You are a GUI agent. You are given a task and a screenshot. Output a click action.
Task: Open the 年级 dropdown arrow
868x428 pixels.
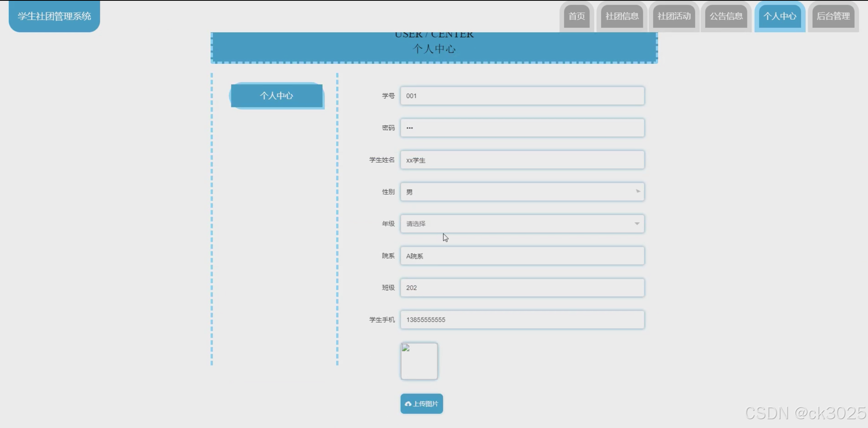pyautogui.click(x=637, y=224)
